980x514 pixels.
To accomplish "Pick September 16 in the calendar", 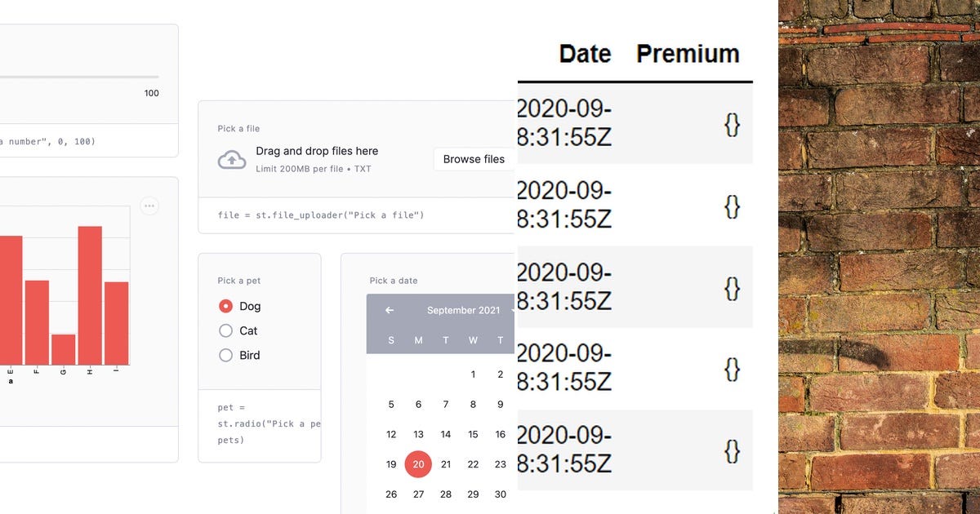I will [501, 435].
